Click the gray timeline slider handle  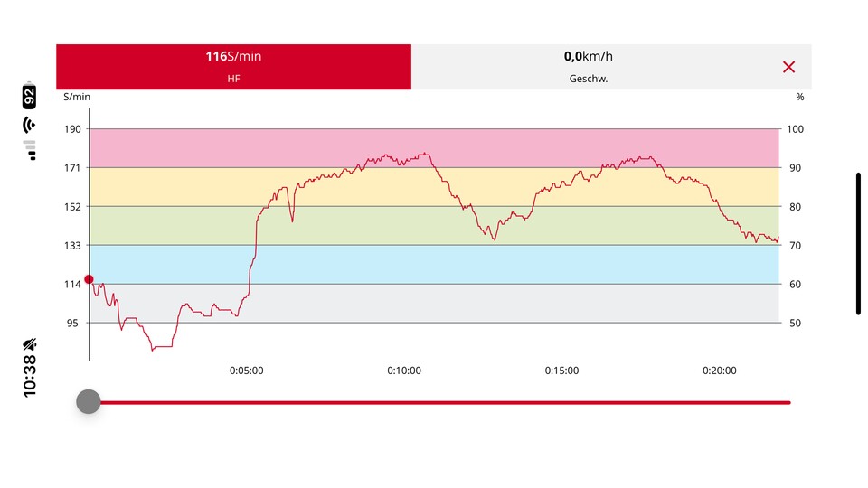coord(89,402)
